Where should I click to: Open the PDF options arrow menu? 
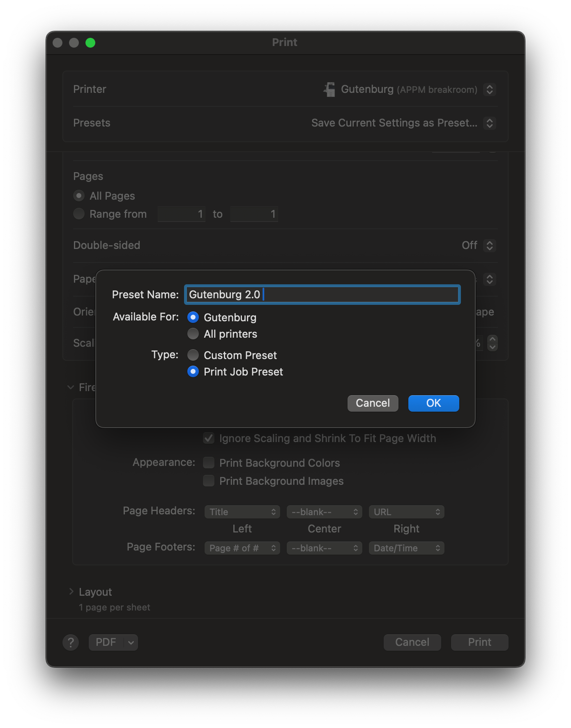click(x=131, y=642)
